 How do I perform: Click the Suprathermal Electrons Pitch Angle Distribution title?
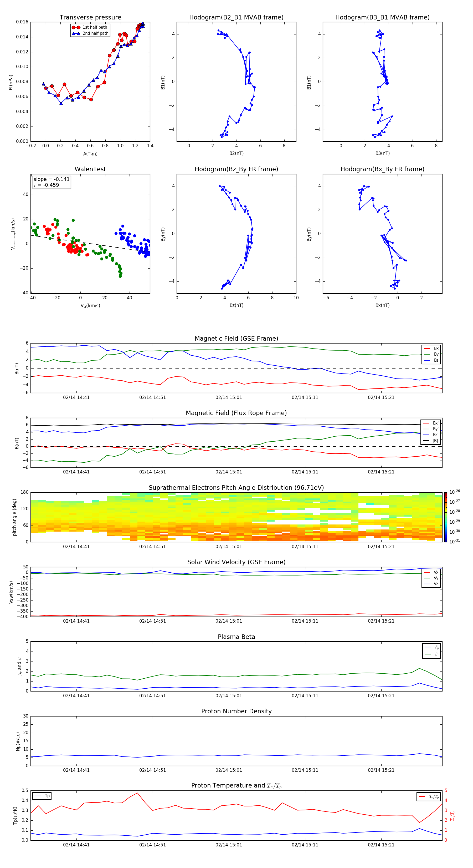pos(236,488)
